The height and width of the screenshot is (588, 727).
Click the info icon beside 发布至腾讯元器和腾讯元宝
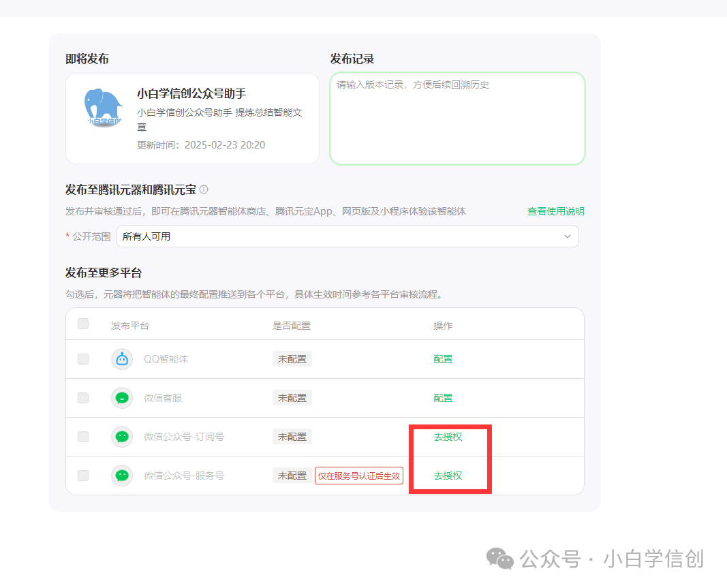click(x=204, y=189)
